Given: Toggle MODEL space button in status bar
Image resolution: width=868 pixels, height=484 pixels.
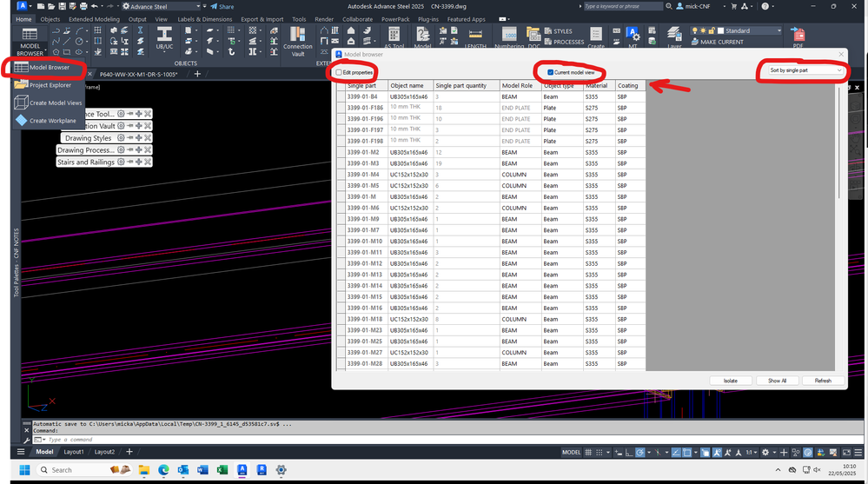Looking at the screenshot, I should pos(572,453).
